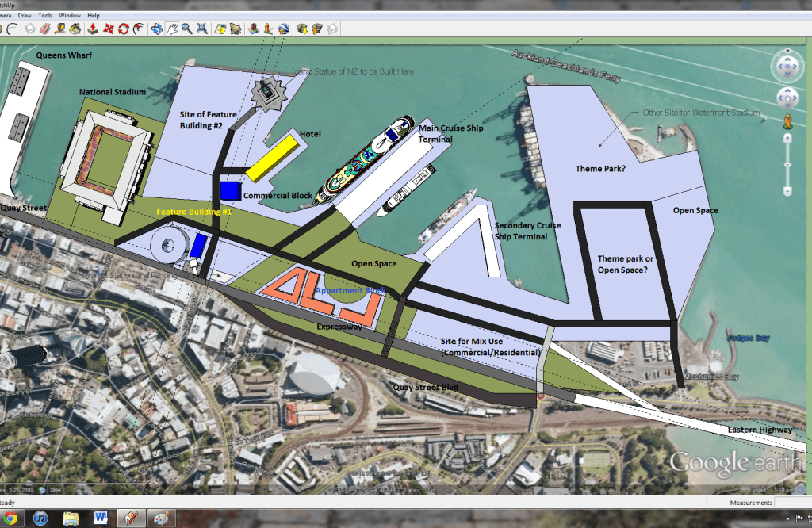Select the Tape Measure tool
Screen dimensions: 812x528
click(x=61, y=29)
